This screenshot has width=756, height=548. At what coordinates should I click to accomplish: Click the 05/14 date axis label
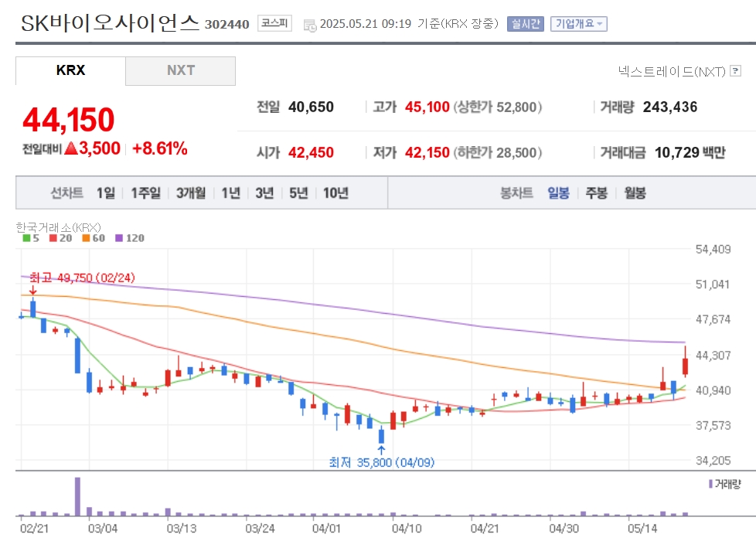tap(642, 528)
